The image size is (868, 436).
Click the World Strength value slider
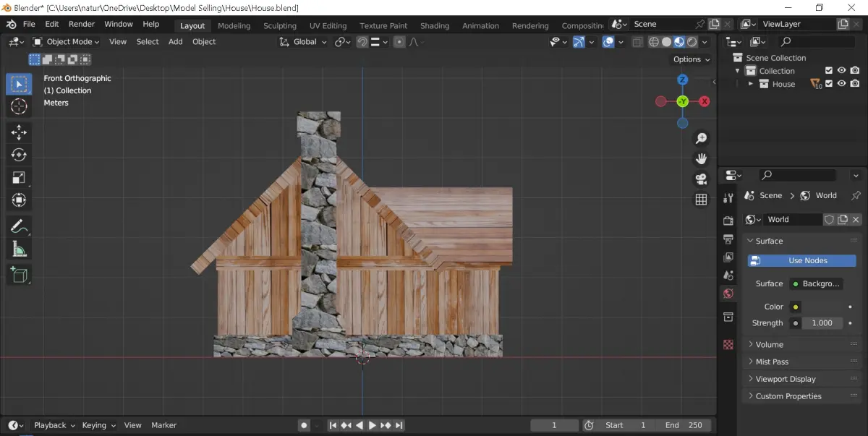pyautogui.click(x=822, y=323)
